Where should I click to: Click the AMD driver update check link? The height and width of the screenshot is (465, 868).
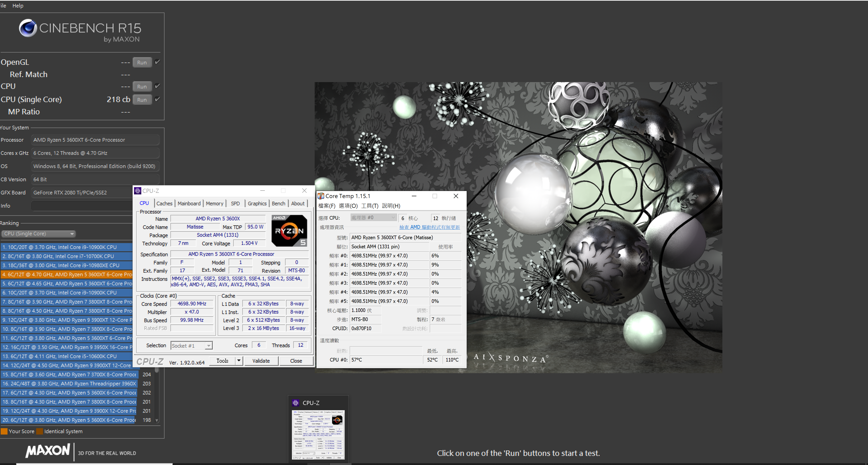[x=430, y=227]
